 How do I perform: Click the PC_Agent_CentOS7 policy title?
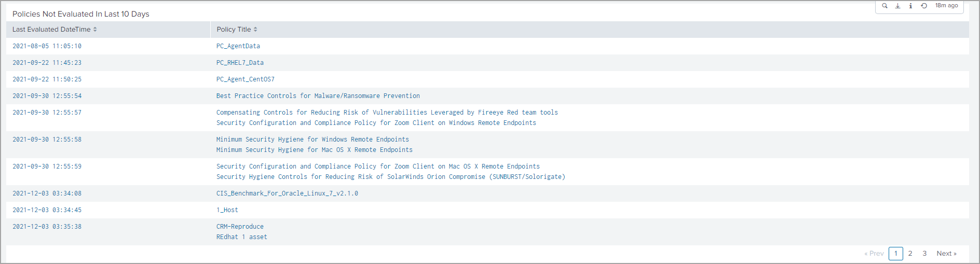coord(246,79)
